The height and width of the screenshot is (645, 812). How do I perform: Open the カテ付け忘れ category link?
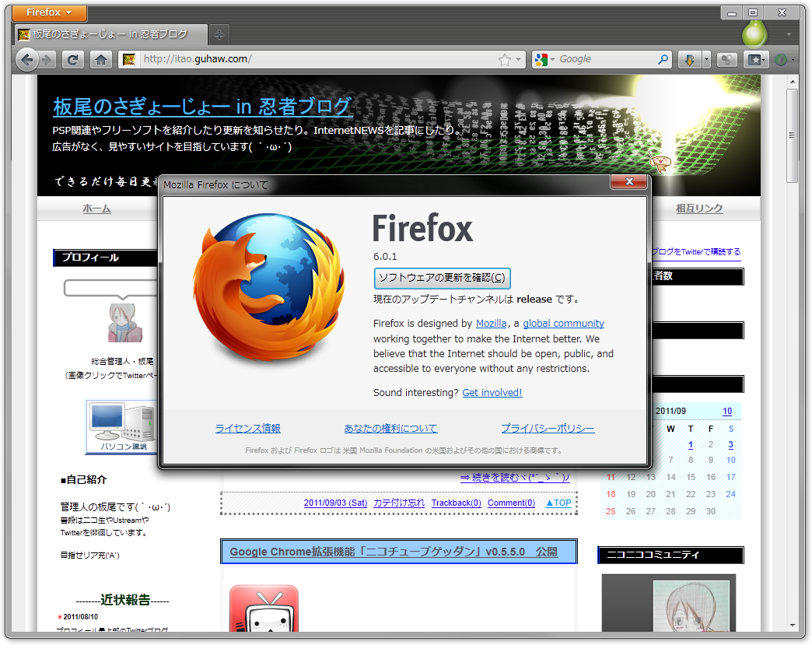click(x=399, y=503)
